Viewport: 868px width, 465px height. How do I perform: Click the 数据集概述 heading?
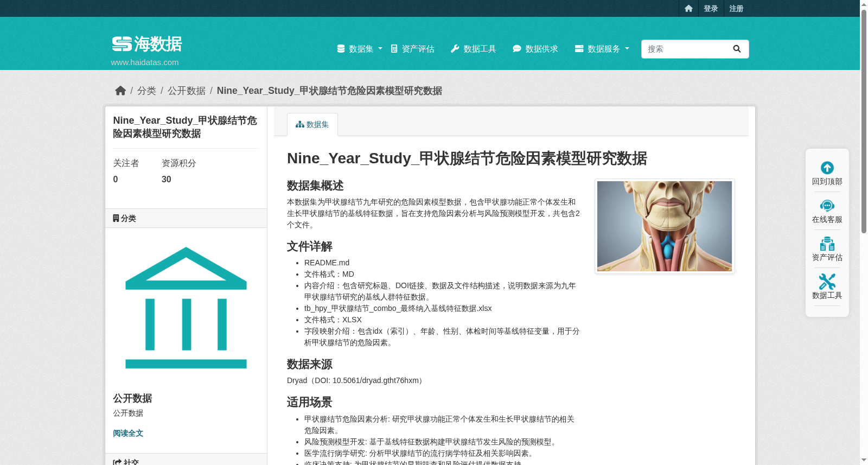pyautogui.click(x=315, y=186)
